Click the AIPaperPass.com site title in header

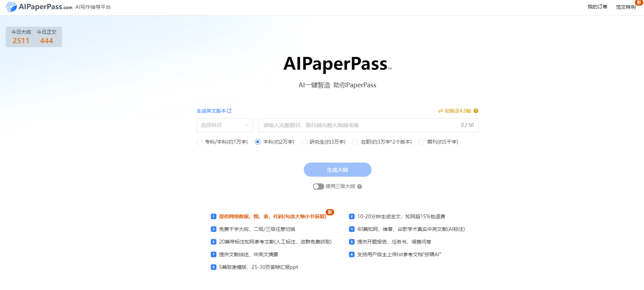pos(45,7)
